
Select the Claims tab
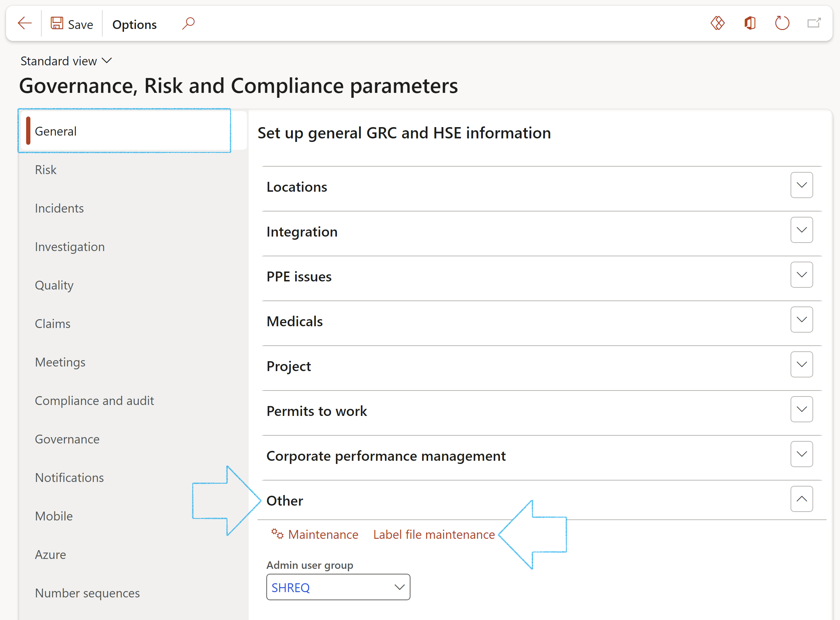coord(53,323)
